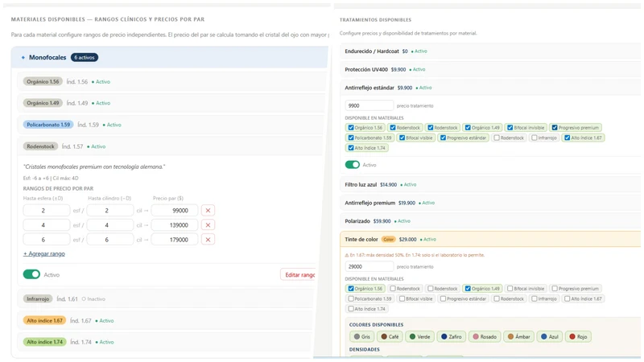Collapse the Monofocales section header
644x362 pixels.
[170, 57]
